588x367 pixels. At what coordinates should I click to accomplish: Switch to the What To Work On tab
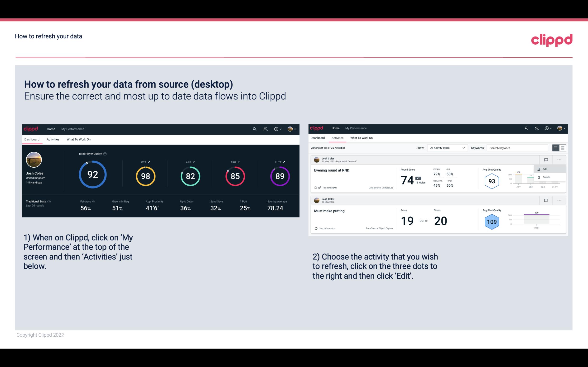(78, 139)
